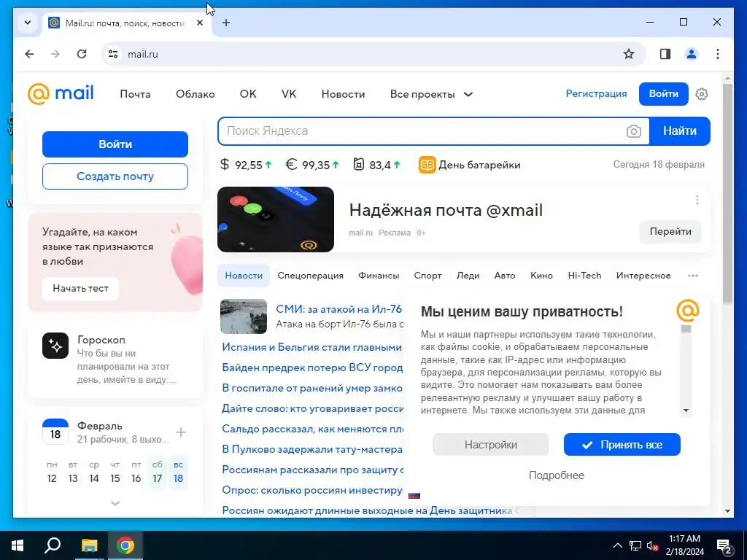Expand Все проекты dropdown
Viewport: 747px width, 560px height.
[432, 94]
